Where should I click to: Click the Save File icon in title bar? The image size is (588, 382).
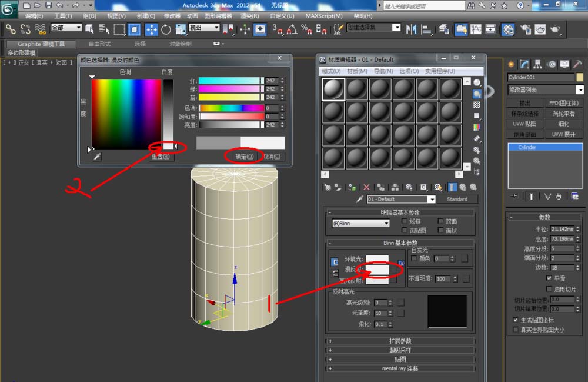coord(48,5)
